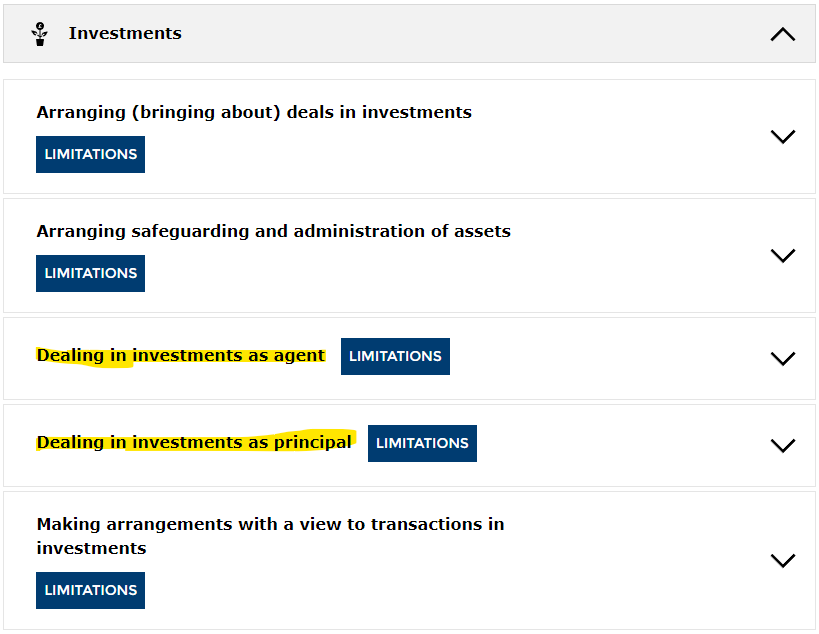Click LIMITATIONS badge under Arranging (bringing about) deals
Screen dimensions: 819x634
pyautogui.click(x=90, y=155)
